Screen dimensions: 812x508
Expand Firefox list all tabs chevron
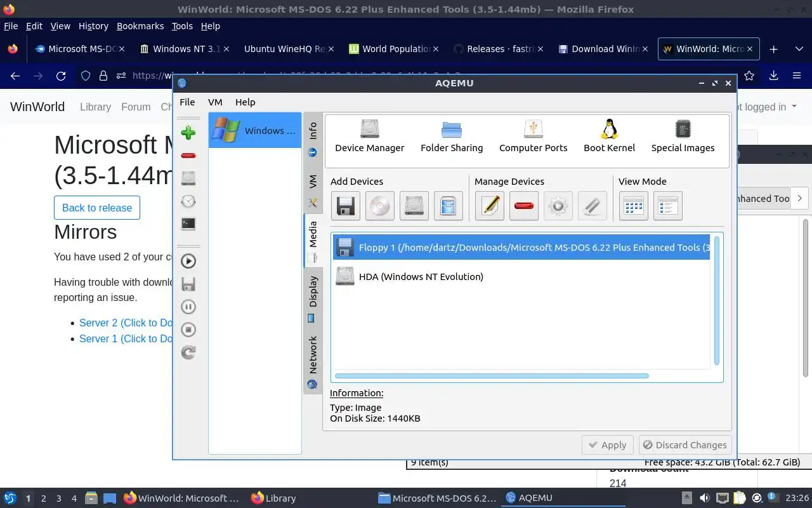tap(799, 49)
